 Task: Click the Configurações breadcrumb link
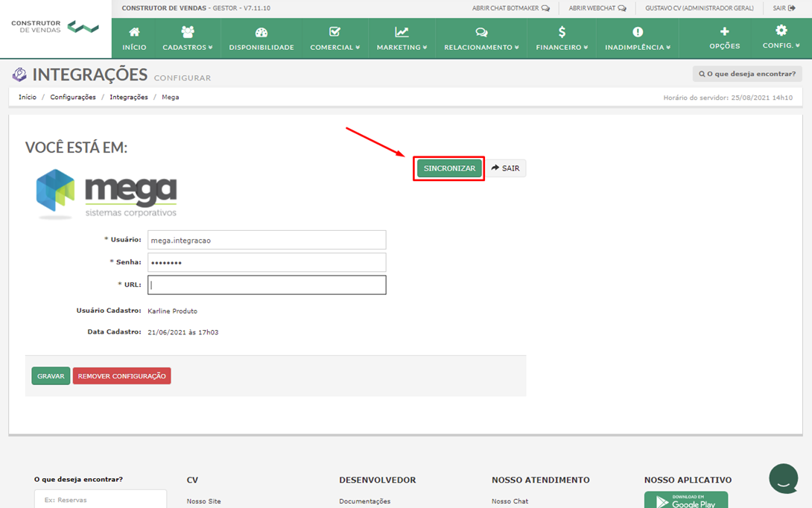click(73, 98)
